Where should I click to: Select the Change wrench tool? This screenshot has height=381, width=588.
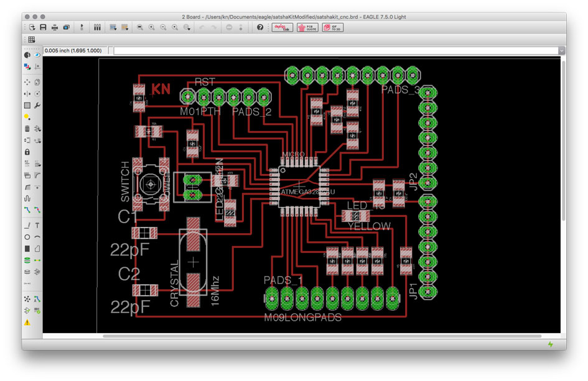pyautogui.click(x=37, y=106)
